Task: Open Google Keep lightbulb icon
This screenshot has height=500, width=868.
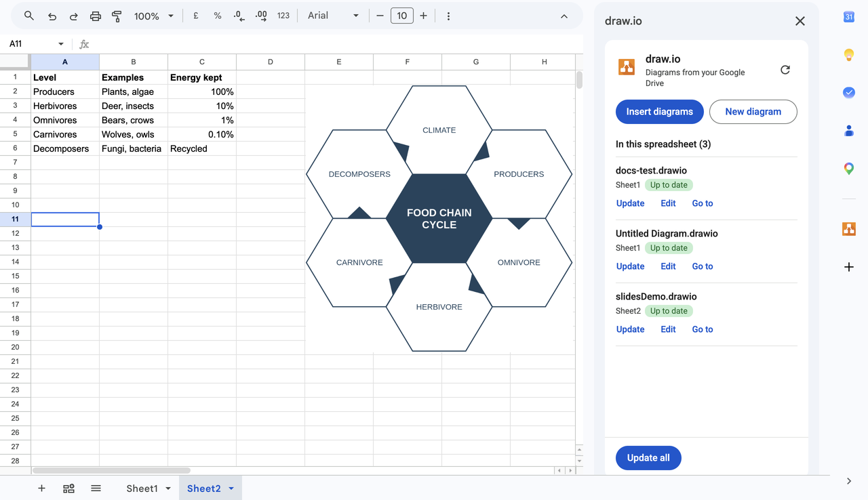Action: (849, 55)
